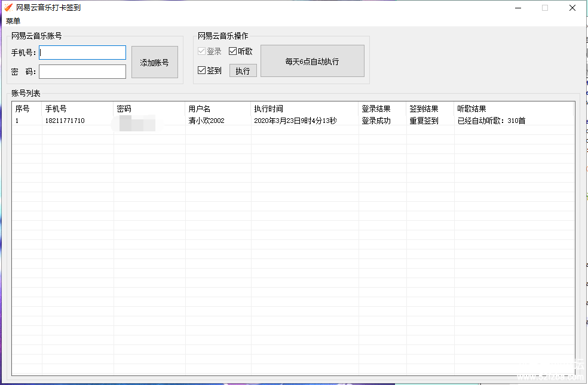
Task: Click the 重复签到 result cell
Action: pyautogui.click(x=424, y=121)
